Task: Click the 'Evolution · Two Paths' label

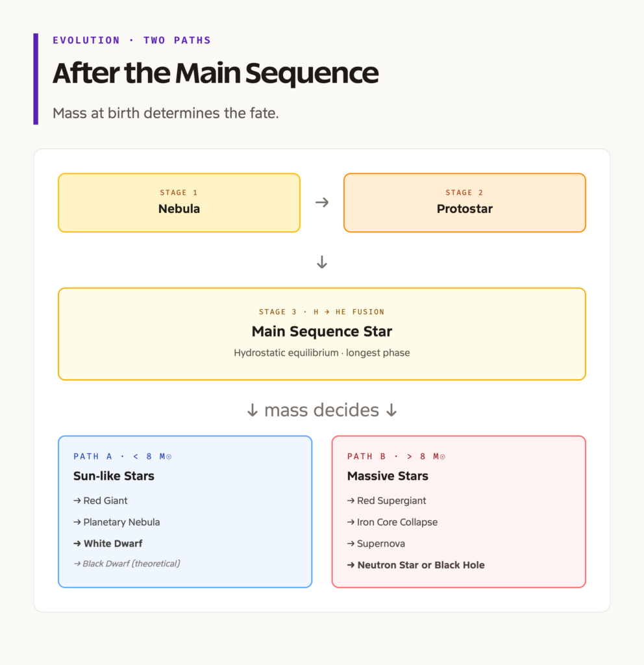Action: click(131, 40)
